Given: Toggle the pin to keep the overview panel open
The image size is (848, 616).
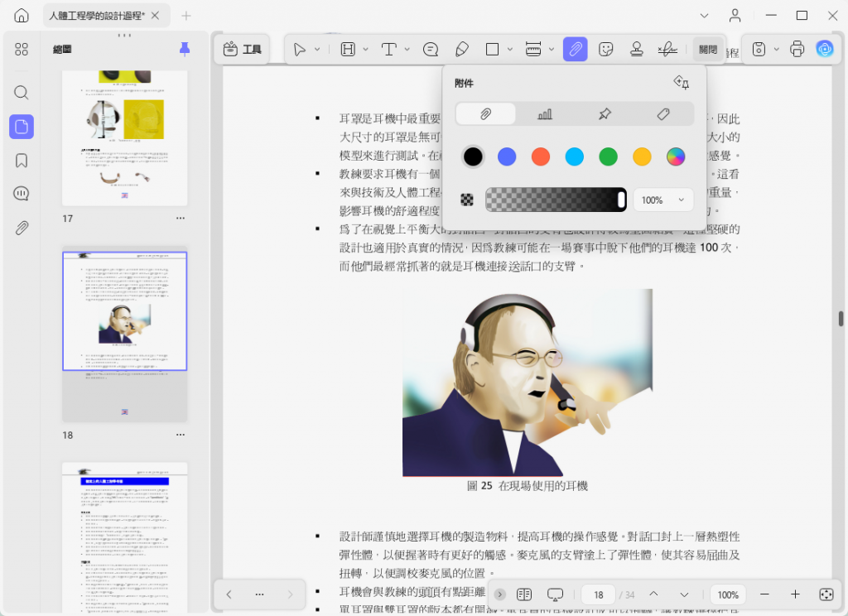Looking at the screenshot, I should (x=183, y=49).
